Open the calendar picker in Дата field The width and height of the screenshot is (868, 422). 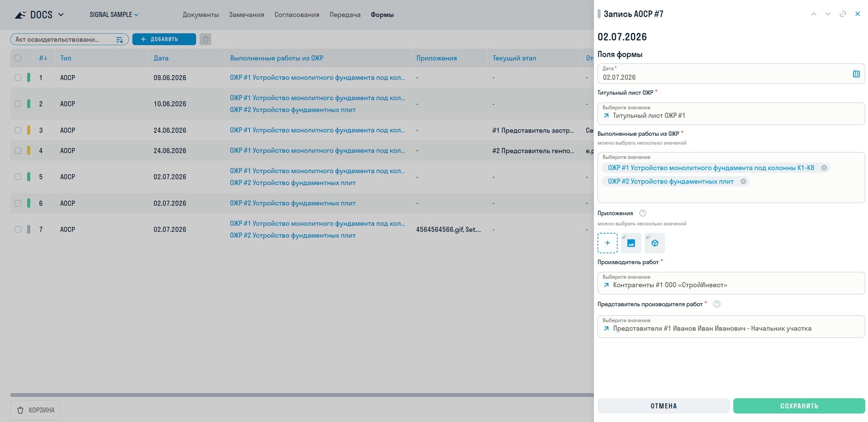tap(856, 74)
